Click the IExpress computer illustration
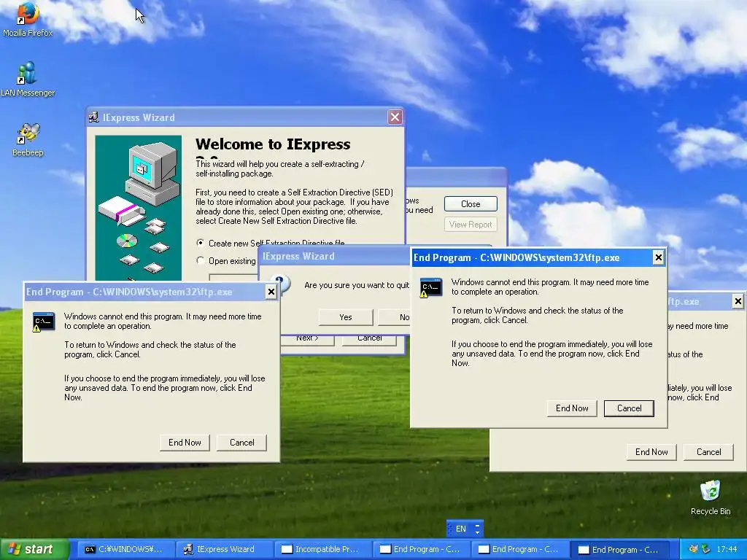The width and height of the screenshot is (747, 560). pos(138,208)
